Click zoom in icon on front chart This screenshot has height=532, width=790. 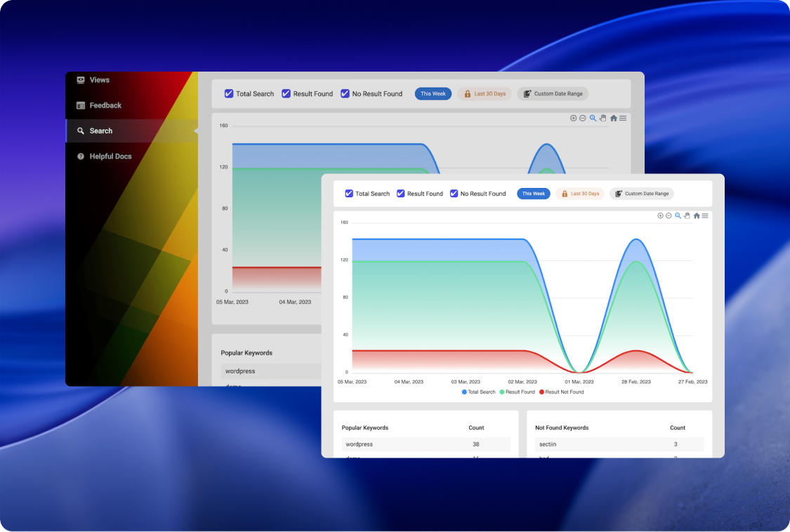click(660, 215)
